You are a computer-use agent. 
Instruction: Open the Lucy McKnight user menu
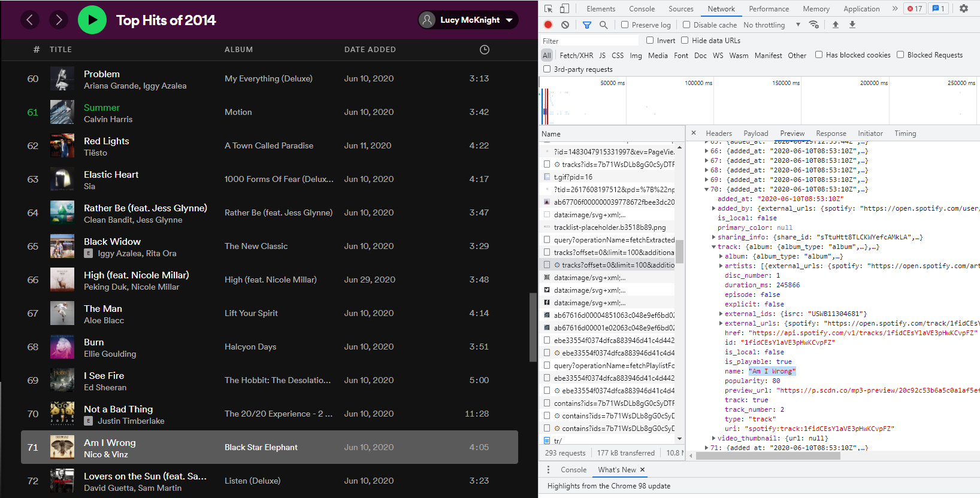pyautogui.click(x=468, y=20)
